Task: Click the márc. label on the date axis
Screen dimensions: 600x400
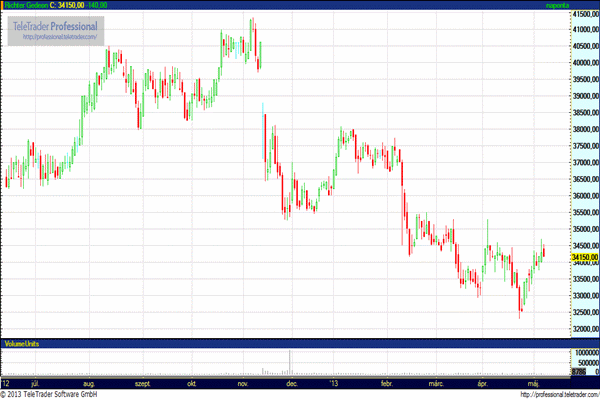Action: 435,383
